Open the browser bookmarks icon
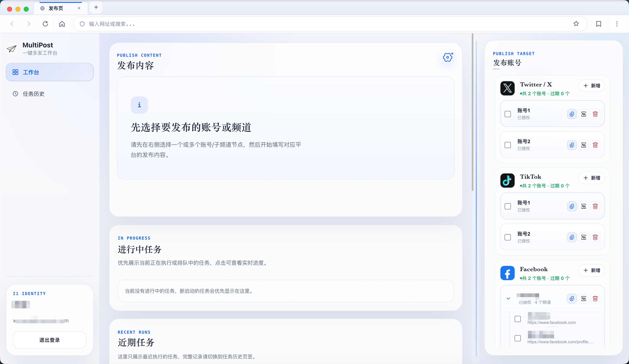 [x=599, y=24]
